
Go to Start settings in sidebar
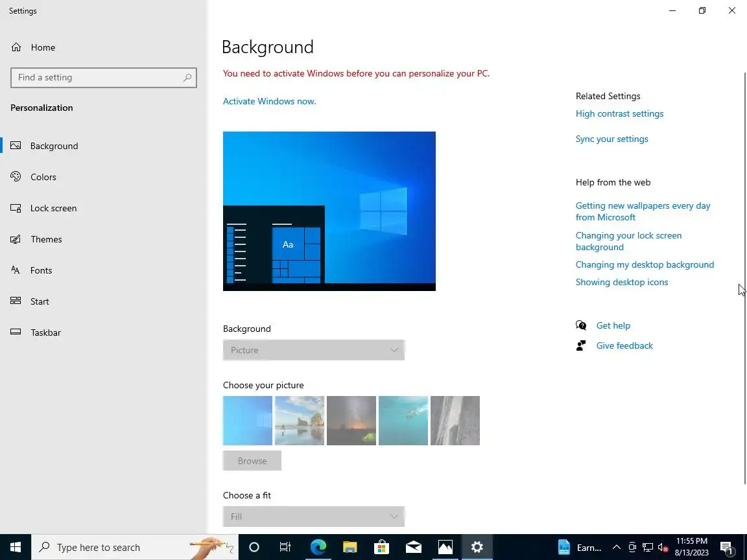[x=104, y=301]
